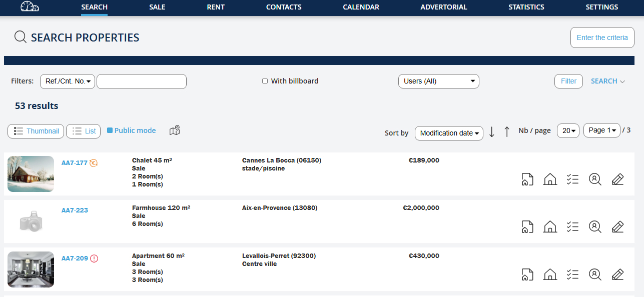Switch to List view

pyautogui.click(x=84, y=131)
